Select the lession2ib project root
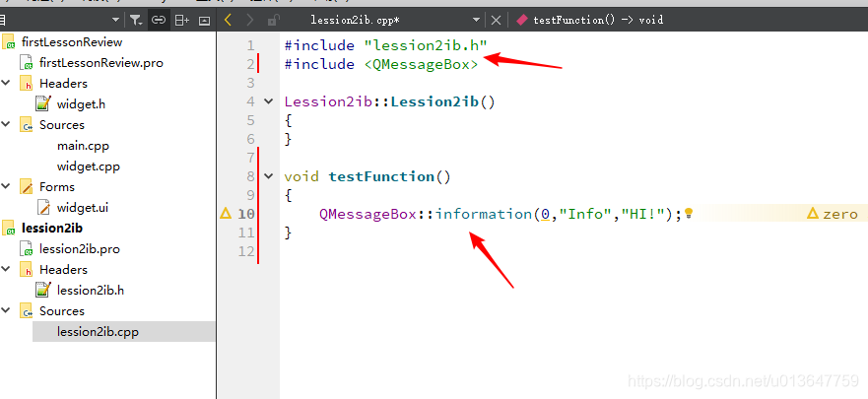Screen dimensions: 868x399 pos(52,228)
